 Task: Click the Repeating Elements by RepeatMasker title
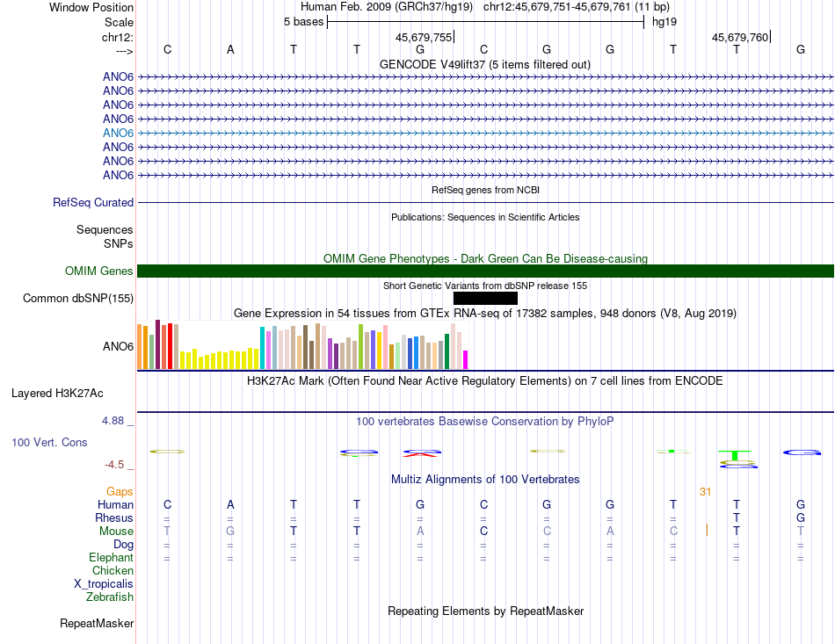[x=485, y=611]
